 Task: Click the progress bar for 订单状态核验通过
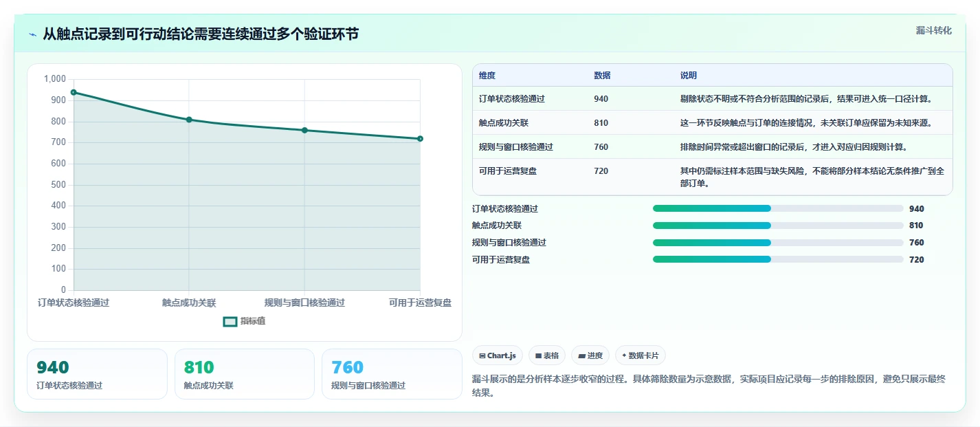pos(778,208)
